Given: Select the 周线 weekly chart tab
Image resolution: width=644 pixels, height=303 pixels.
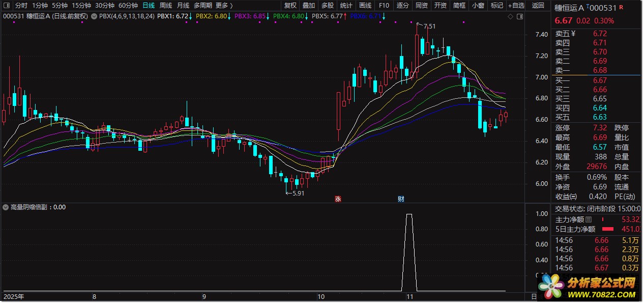Looking at the screenshot, I should [166, 6].
